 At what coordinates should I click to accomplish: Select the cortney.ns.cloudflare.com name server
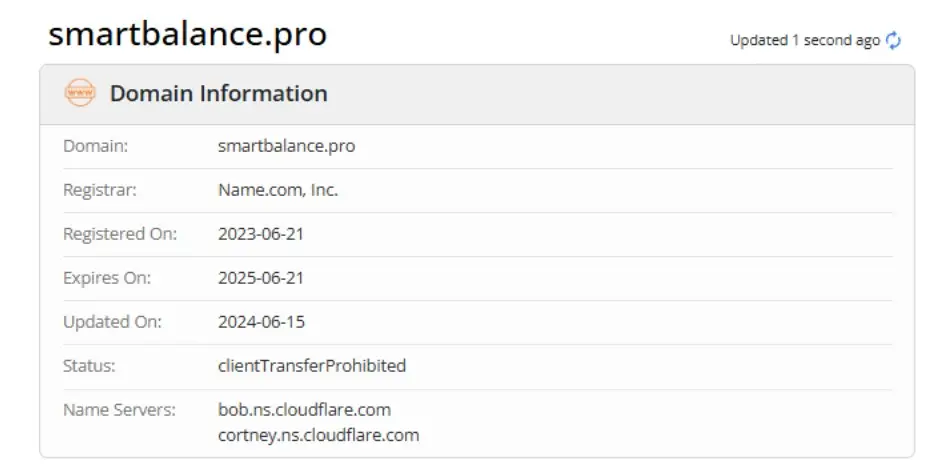(318, 435)
